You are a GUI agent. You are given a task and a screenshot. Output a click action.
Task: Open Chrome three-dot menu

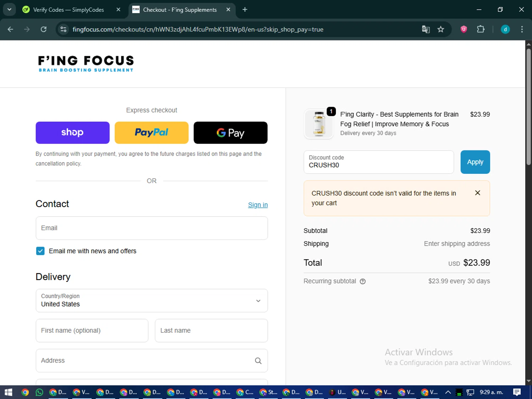(522, 29)
